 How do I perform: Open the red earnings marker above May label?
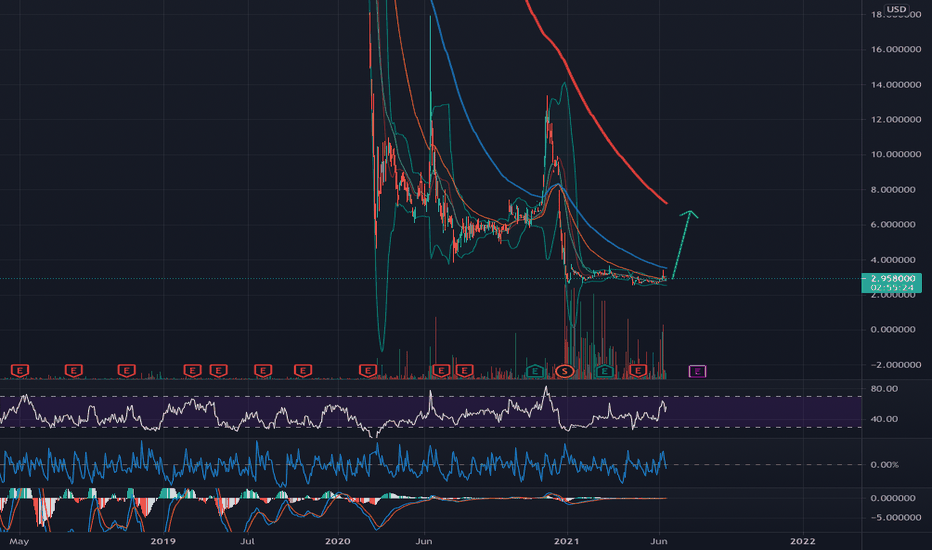(20, 371)
